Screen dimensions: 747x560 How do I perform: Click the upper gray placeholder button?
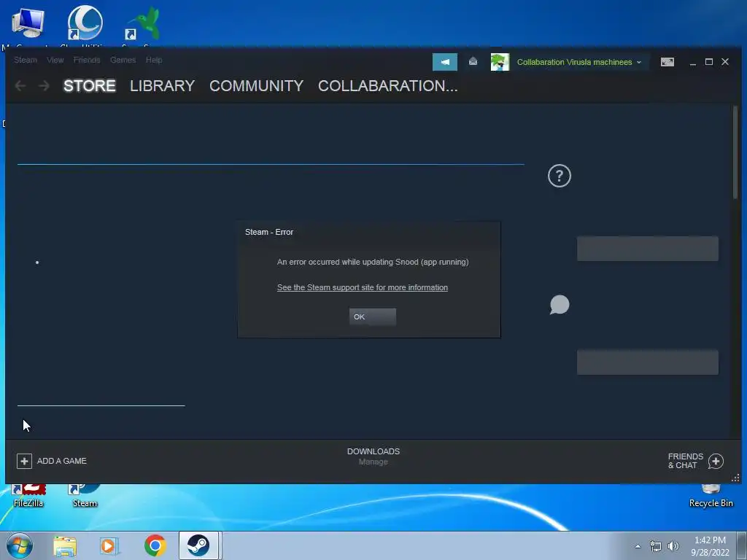click(648, 249)
